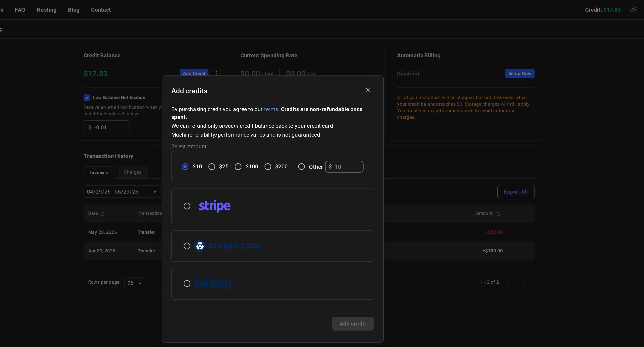Click the low balance threshold input -0.01
This screenshot has height=347, width=644.
pos(107,127)
